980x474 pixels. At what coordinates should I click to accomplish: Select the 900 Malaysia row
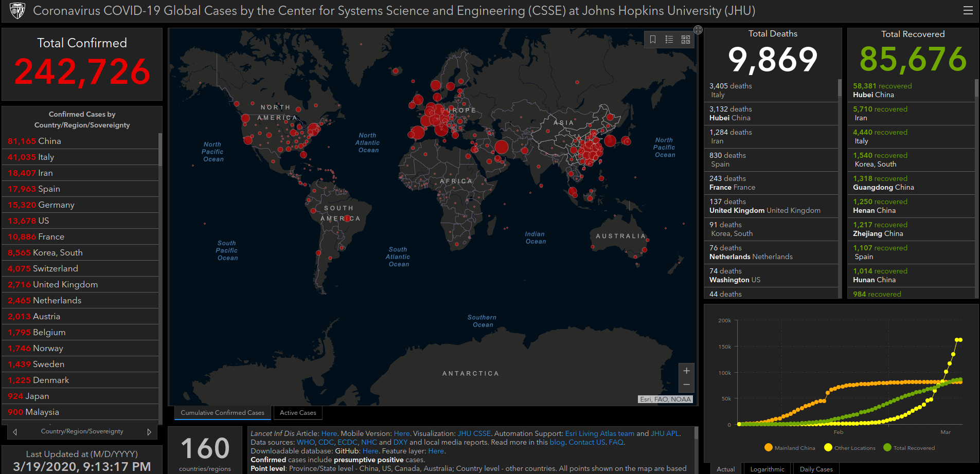pyautogui.click(x=80, y=412)
